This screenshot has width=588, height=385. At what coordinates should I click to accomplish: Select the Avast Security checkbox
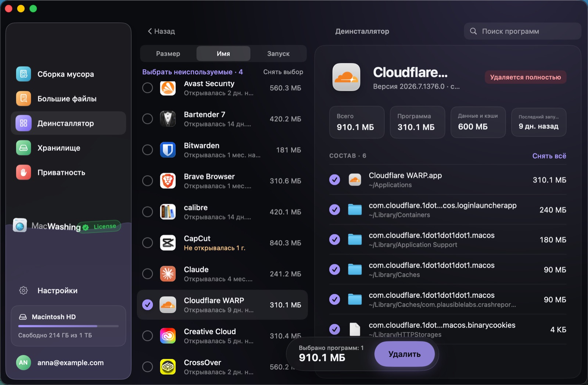click(148, 88)
